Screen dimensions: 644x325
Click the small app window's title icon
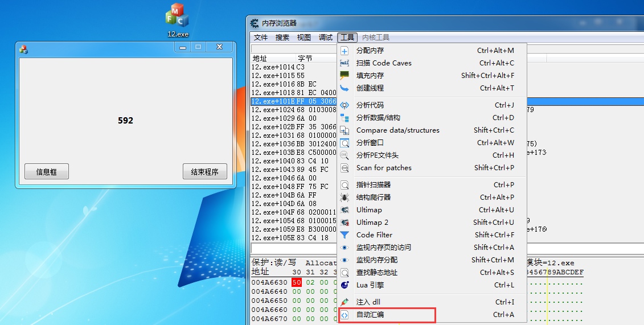[x=23, y=50]
